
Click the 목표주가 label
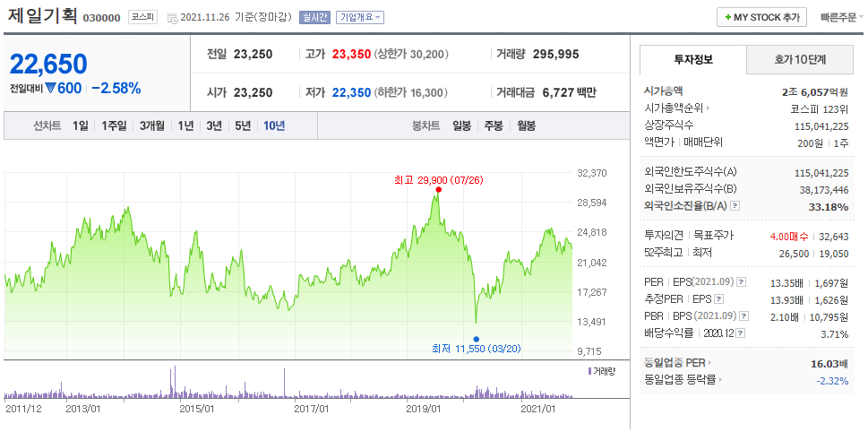714,236
